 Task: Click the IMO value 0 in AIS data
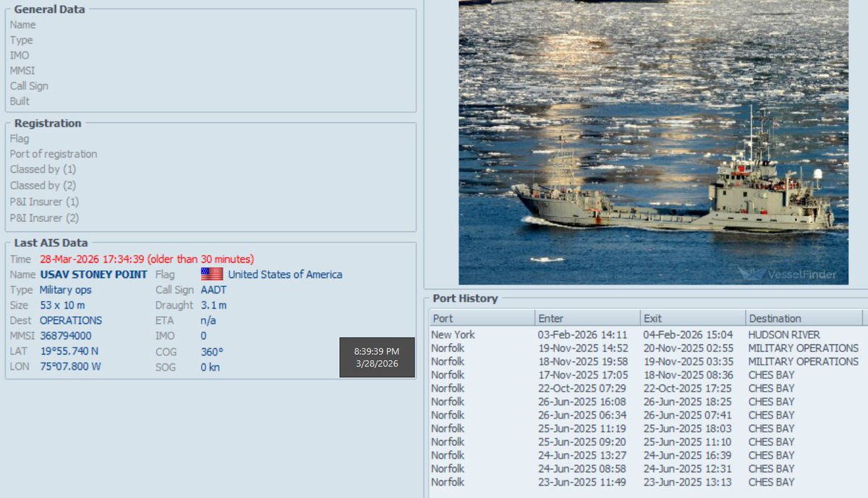204,335
